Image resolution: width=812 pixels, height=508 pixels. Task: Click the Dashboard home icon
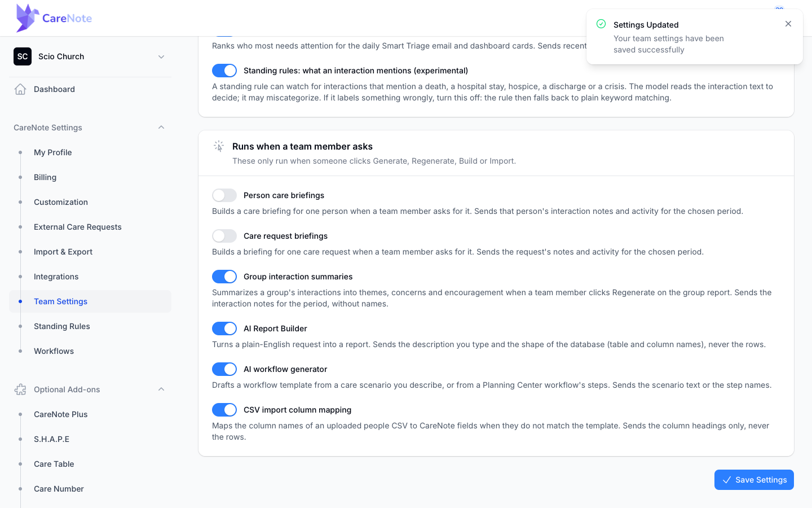20,89
